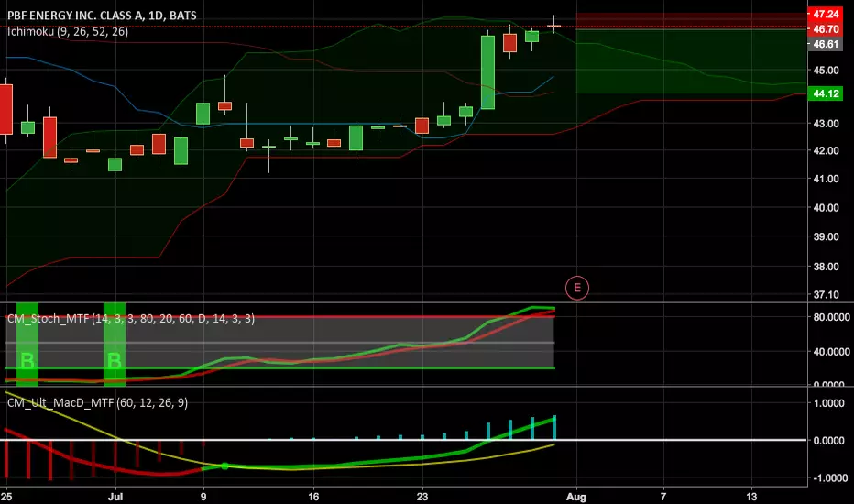Click the red 47.24 price label
Viewport: 854px width, 504px height.
coord(826,14)
